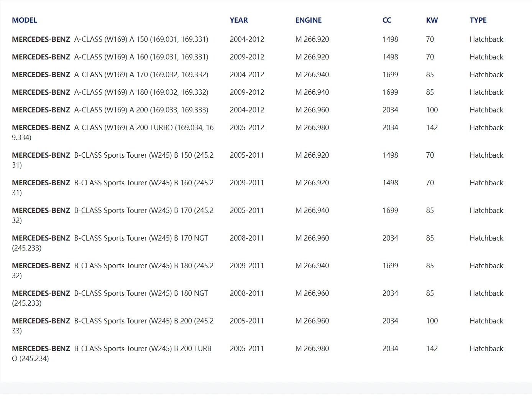This screenshot has height=399, width=532.
Task: Click the ENGINE column header
Action: [x=308, y=20]
